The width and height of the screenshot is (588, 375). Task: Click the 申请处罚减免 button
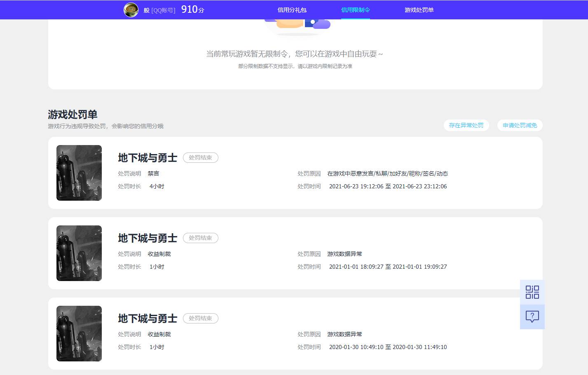(520, 125)
